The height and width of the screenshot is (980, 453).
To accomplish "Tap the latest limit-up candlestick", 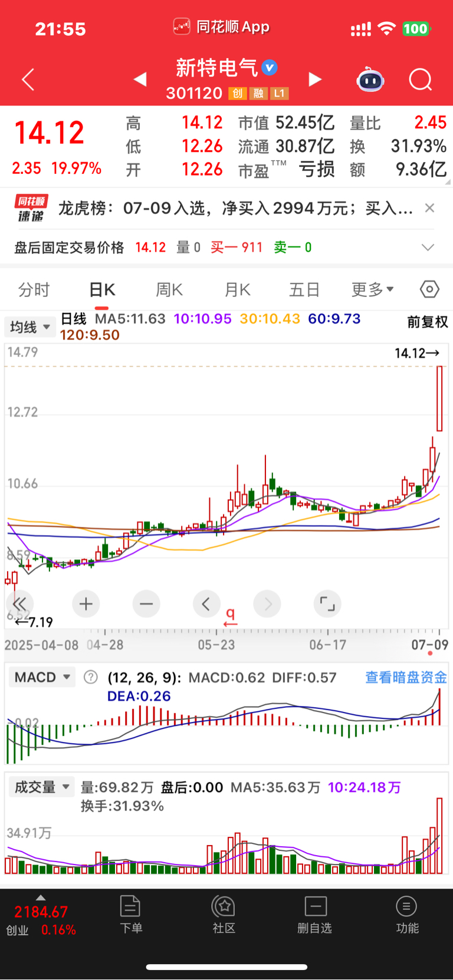I will (x=439, y=398).
